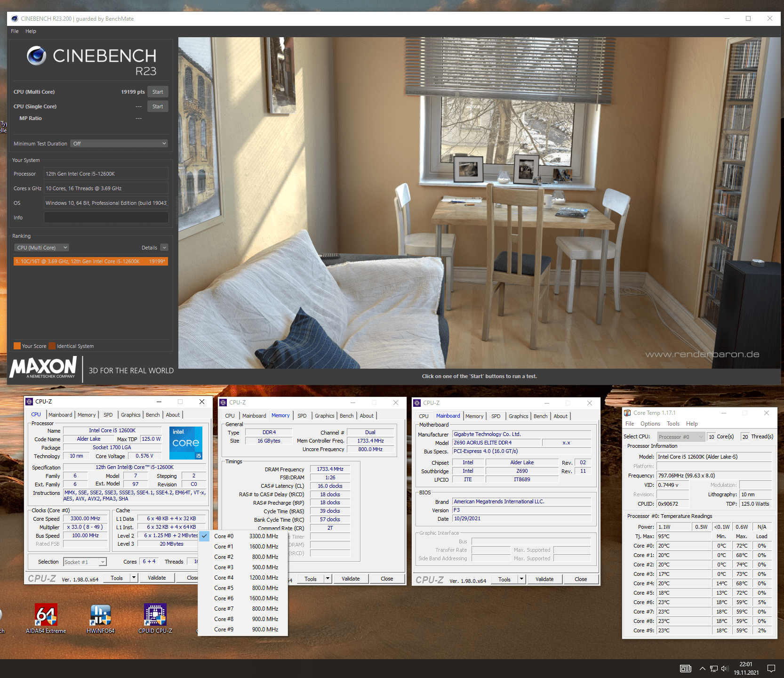Image resolution: width=784 pixels, height=678 pixels.
Task: Open the Help menu in Core Temp
Action: (692, 424)
